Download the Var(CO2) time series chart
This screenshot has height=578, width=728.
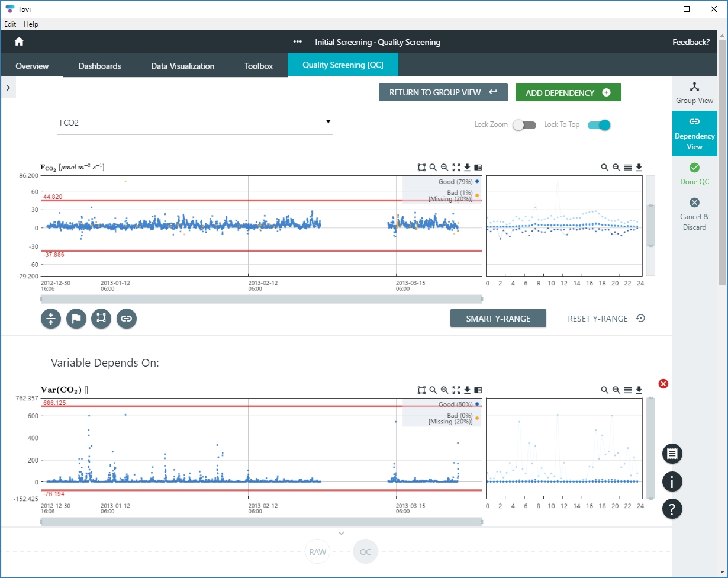click(467, 390)
